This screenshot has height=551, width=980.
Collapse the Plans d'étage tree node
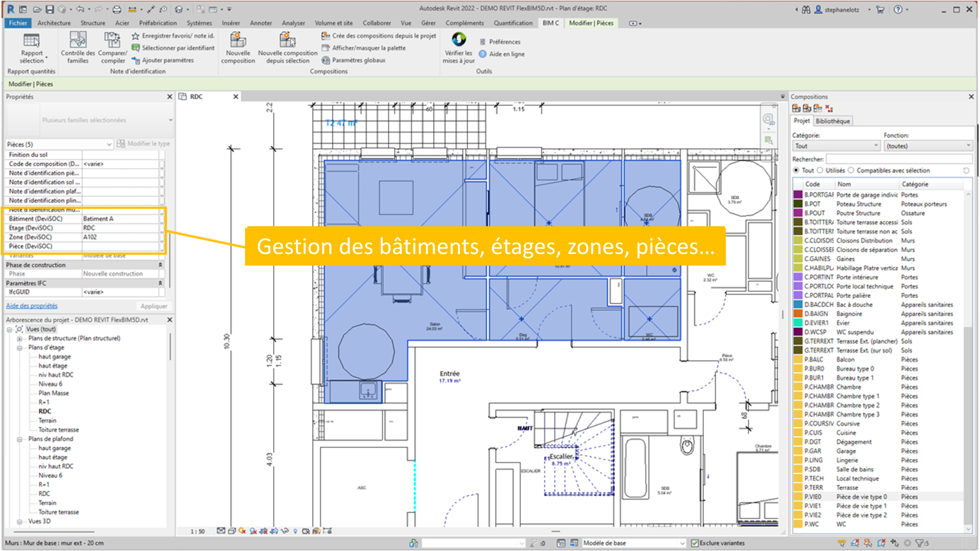pos(20,348)
